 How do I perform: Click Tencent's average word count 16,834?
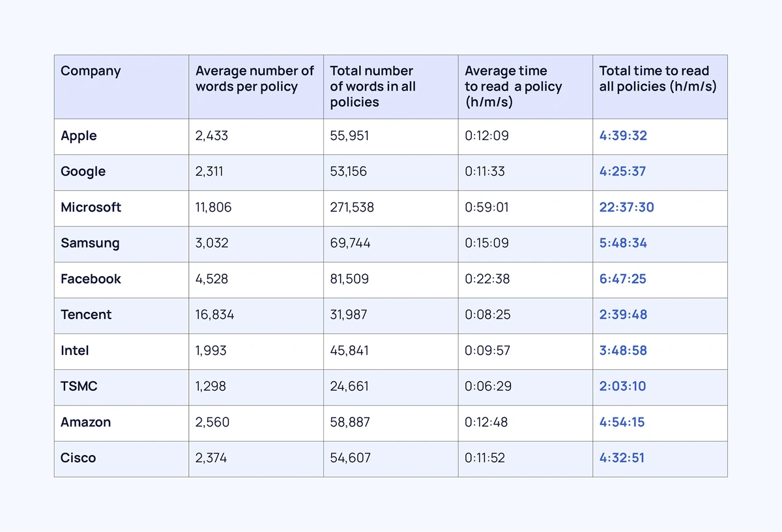point(214,315)
